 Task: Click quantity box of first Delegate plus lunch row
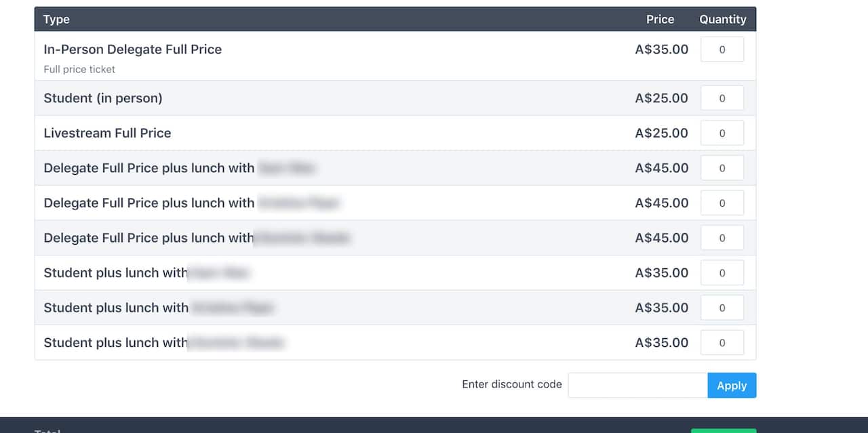[x=722, y=168]
